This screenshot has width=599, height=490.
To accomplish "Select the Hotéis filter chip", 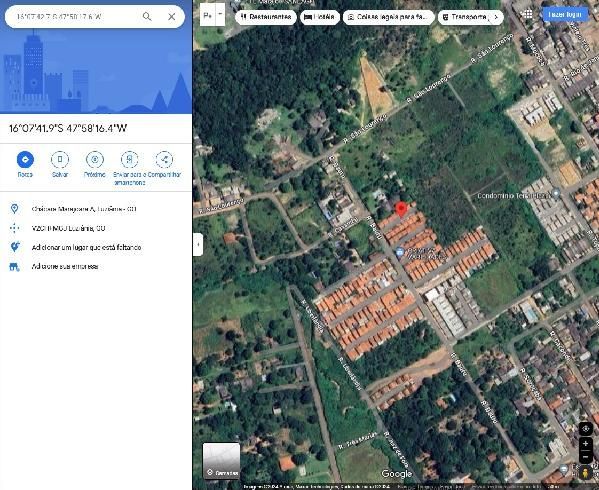I will [x=320, y=17].
